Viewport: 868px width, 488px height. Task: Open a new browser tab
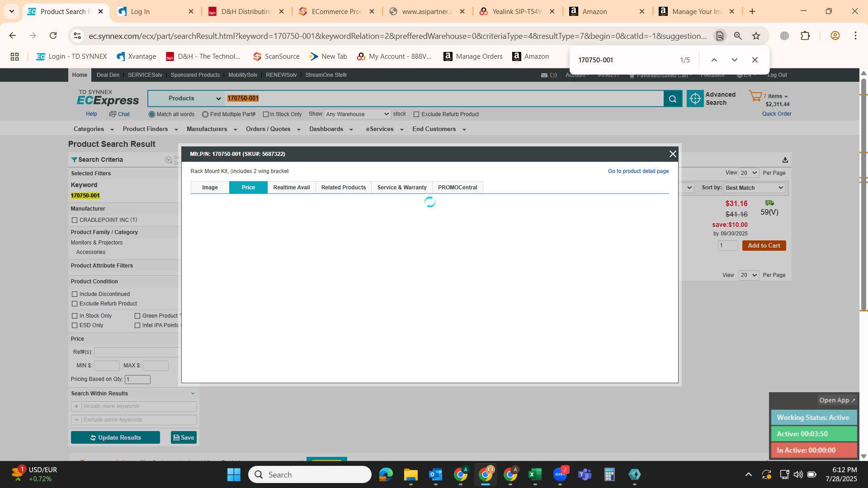coord(752,11)
